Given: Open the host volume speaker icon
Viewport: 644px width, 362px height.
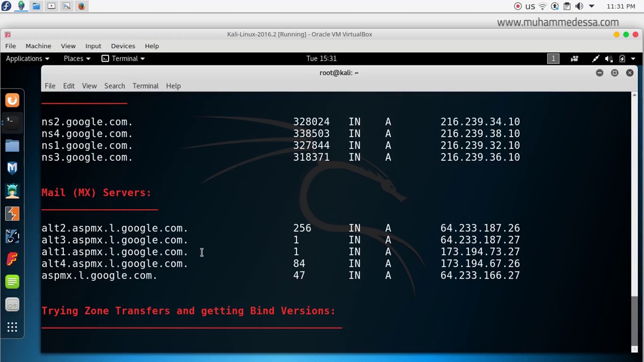Looking at the screenshot, I should click(579, 6).
